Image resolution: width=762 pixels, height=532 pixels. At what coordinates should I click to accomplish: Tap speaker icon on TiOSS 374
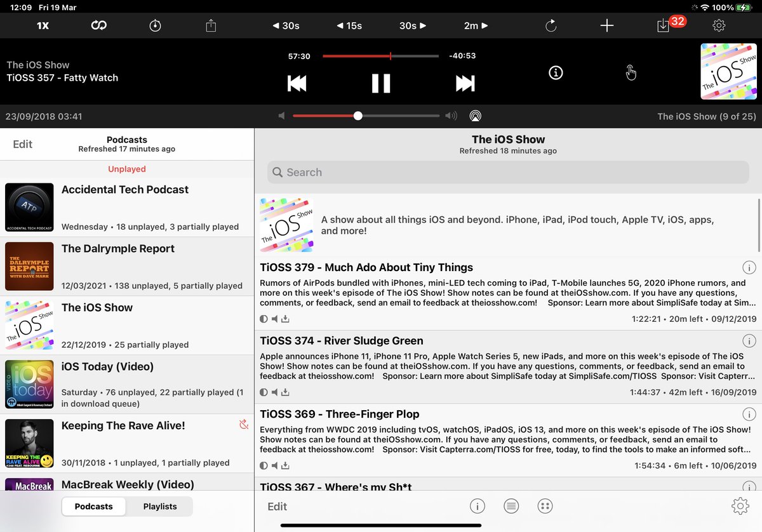[275, 392]
